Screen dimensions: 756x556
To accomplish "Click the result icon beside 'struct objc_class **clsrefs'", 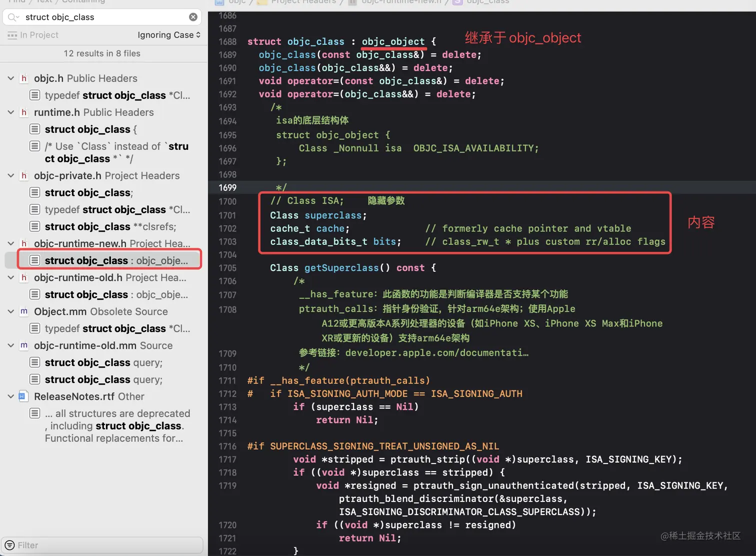I will [x=34, y=226].
